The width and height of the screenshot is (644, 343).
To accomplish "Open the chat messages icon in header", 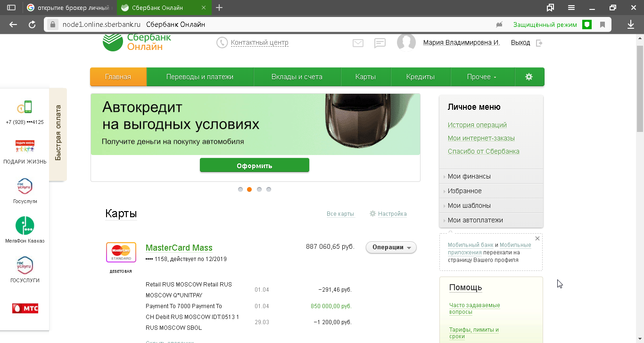I will coord(380,43).
